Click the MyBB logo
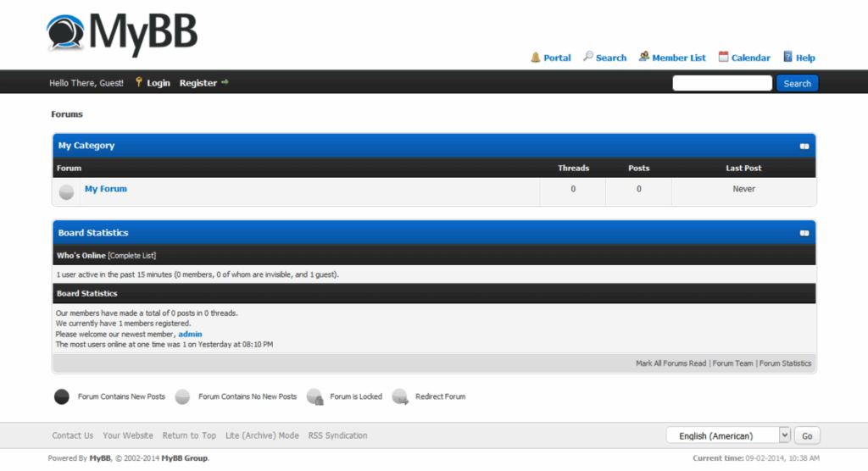This screenshot has height=471, width=868. coord(122,34)
